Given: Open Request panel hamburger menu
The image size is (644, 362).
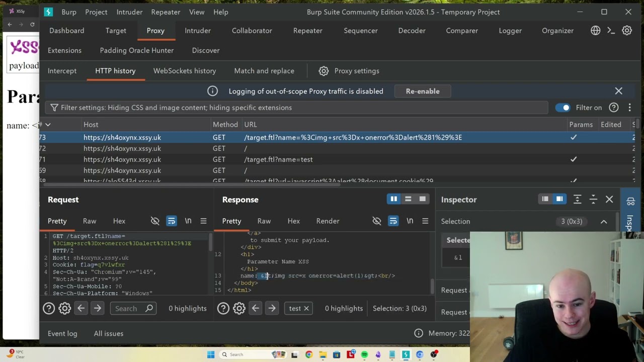Looking at the screenshot, I should click(x=203, y=221).
